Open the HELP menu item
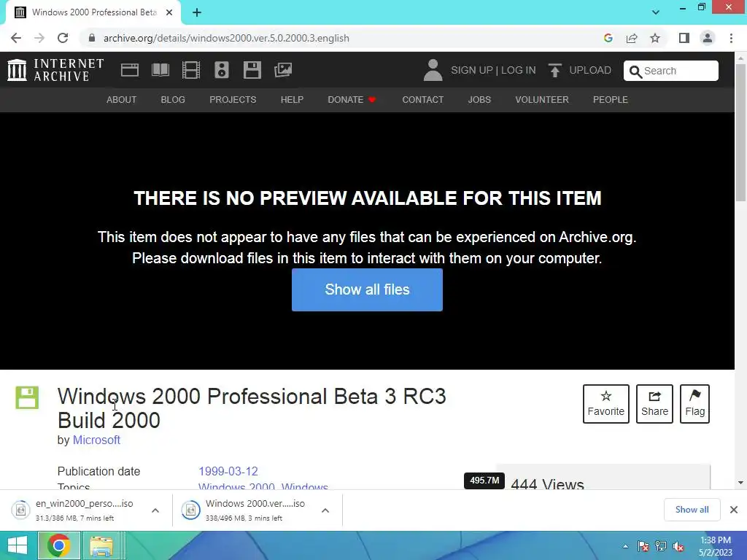The image size is (747, 560). click(x=292, y=99)
